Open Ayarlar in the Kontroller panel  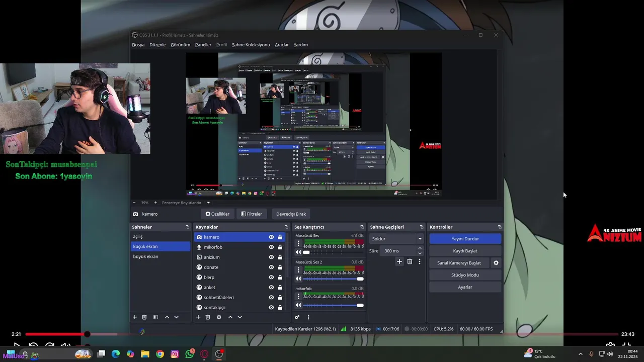[x=465, y=287]
